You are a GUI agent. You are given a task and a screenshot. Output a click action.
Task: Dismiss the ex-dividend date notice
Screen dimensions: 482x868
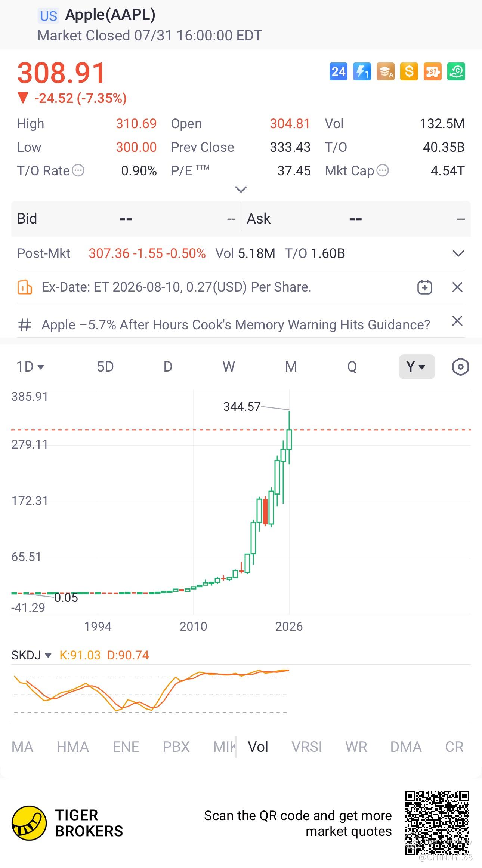(457, 287)
